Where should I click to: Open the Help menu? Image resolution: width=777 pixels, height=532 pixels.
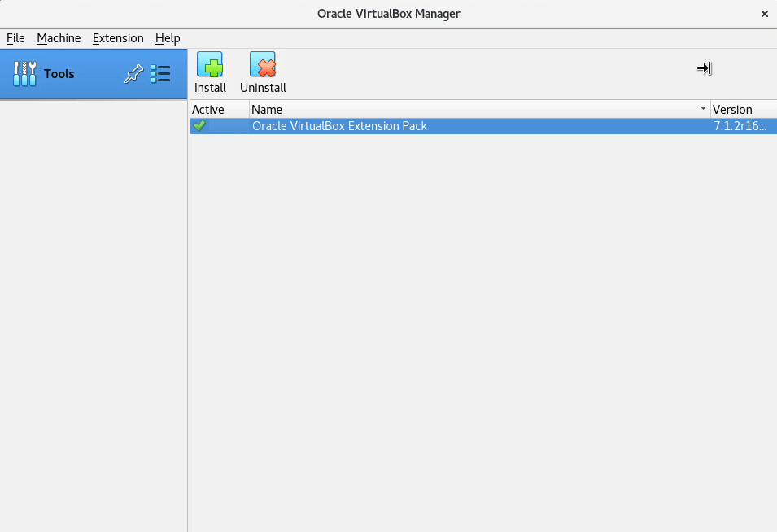click(x=168, y=38)
